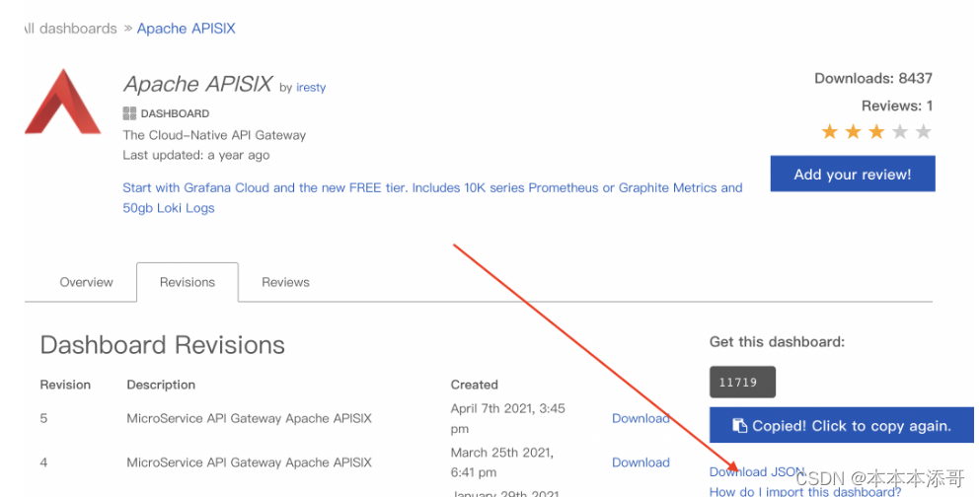
Task: Click the dashboard ID 11719 box
Action: click(742, 382)
